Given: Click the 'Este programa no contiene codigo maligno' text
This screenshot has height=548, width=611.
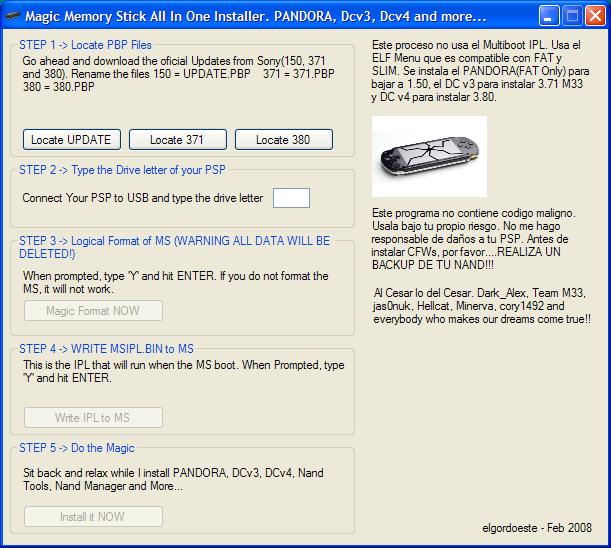Looking at the screenshot, I should pyautogui.click(x=474, y=239).
